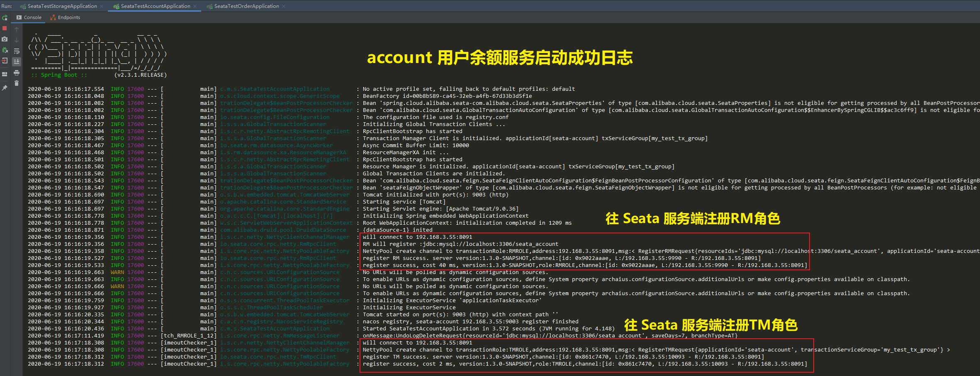Rerun the SeataTestAccountApplication run configuration
Screen dimensions: 980x376
(x=5, y=18)
